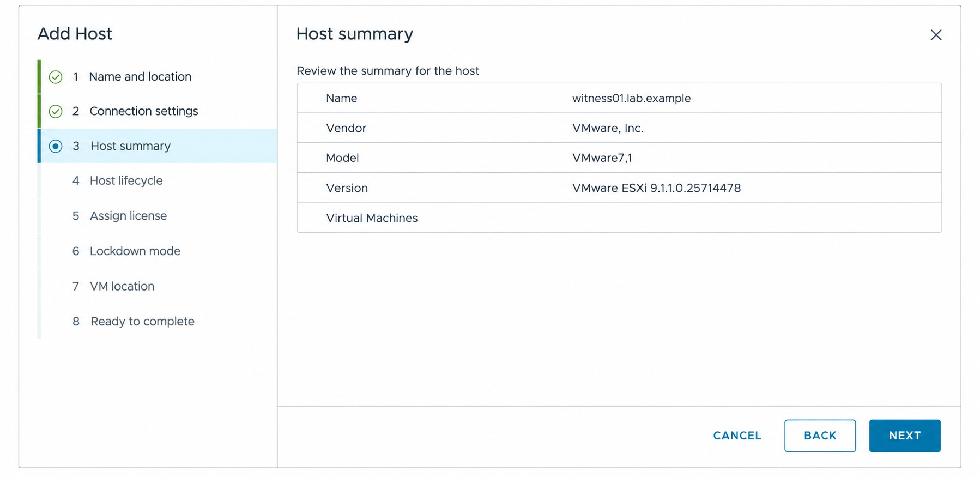Click the green checkmark beside Connection settings
Image resolution: width=980 pixels, height=477 pixels.
(x=56, y=111)
